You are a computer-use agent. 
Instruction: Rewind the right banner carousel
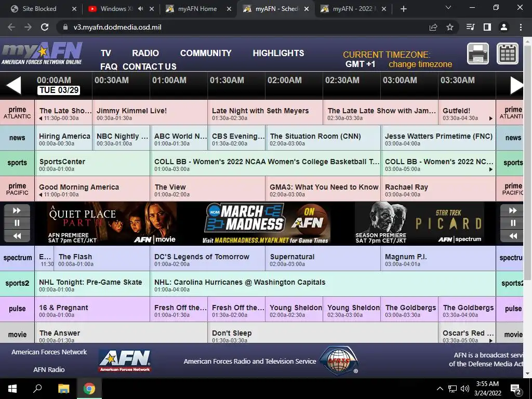click(513, 236)
